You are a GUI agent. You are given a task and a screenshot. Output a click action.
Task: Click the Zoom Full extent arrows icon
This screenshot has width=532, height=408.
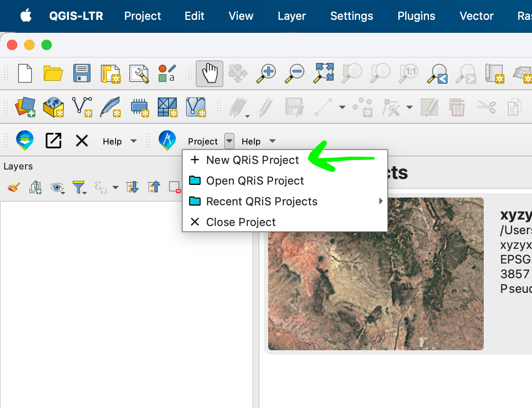pos(324,73)
